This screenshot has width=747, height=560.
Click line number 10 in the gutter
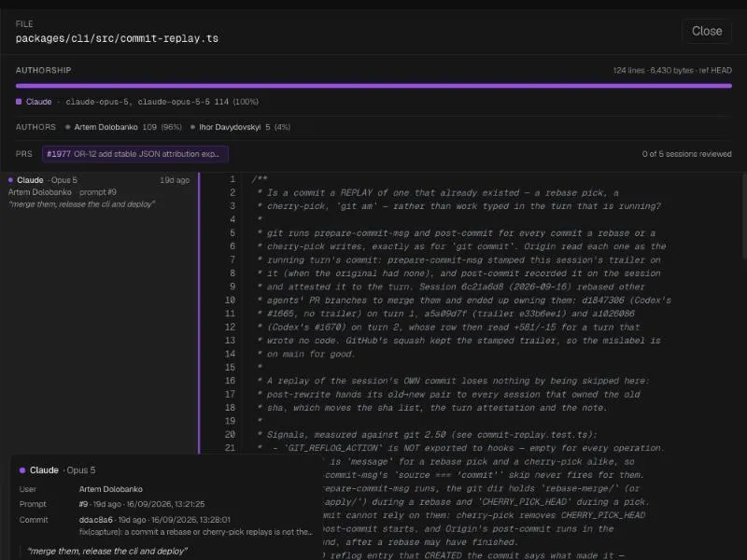pos(230,300)
